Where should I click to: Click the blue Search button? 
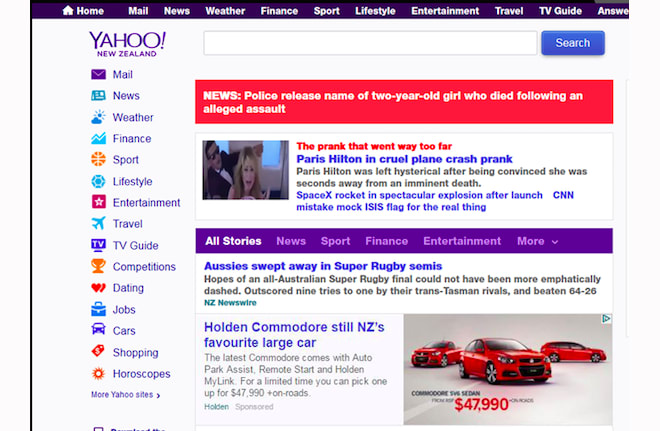pos(573,43)
